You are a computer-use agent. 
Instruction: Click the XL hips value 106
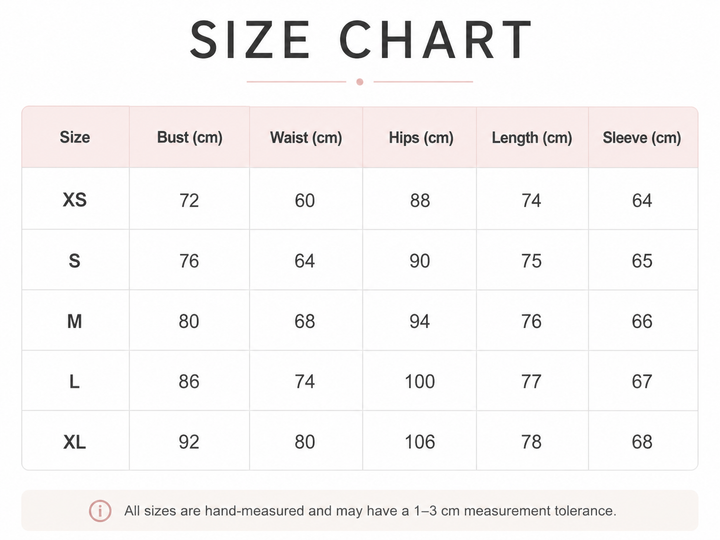pos(420,442)
